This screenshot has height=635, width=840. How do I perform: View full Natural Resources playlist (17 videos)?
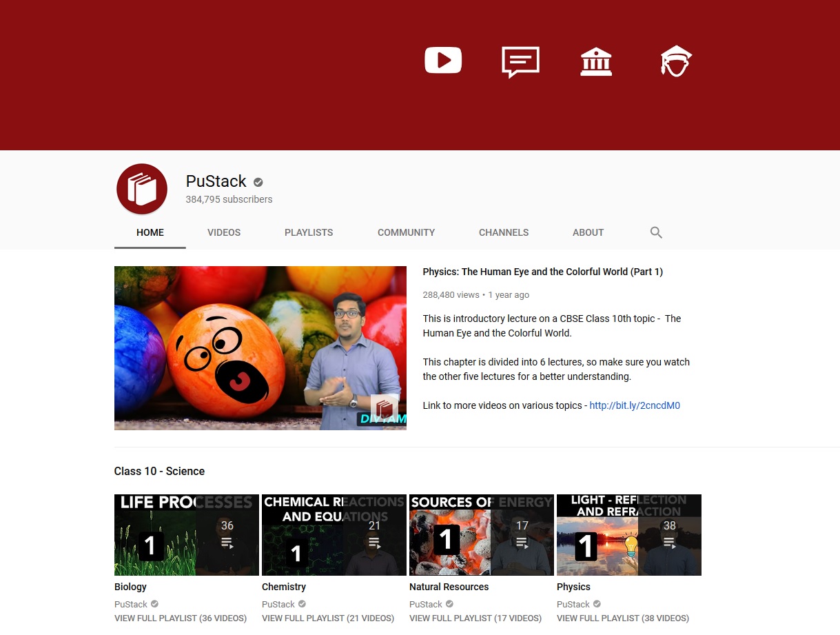tap(475, 618)
